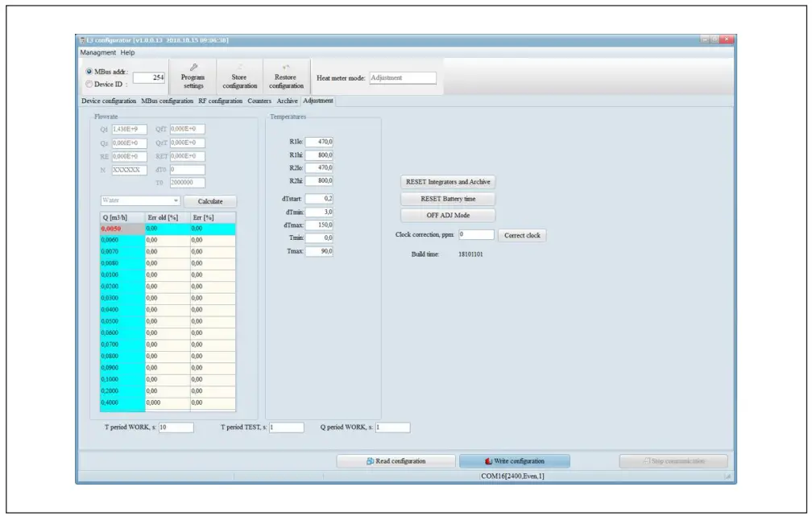The width and height of the screenshot is (812, 516).
Task: Click the dTstart temperature input field
Action: click(x=320, y=198)
